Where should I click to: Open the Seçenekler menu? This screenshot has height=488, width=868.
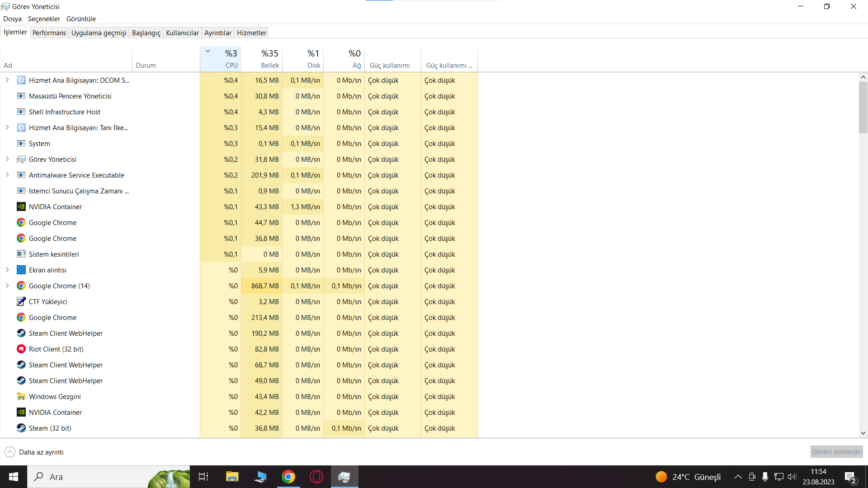click(44, 19)
